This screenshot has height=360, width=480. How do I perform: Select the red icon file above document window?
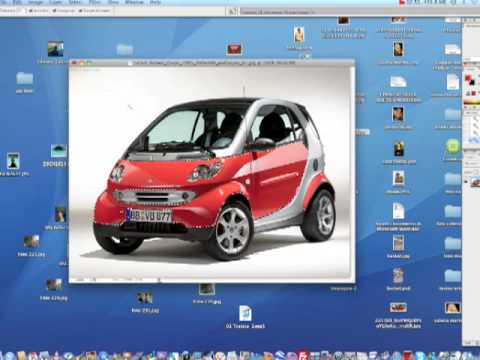click(234, 49)
